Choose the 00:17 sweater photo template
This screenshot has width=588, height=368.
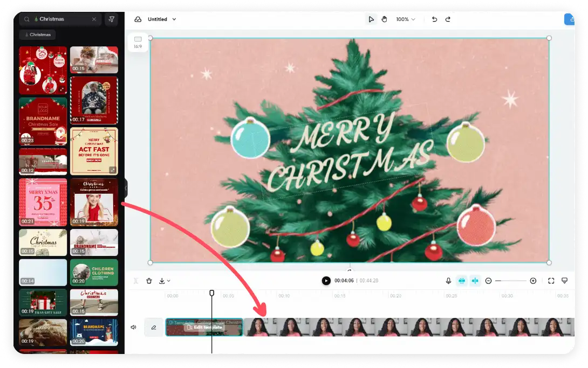94,100
